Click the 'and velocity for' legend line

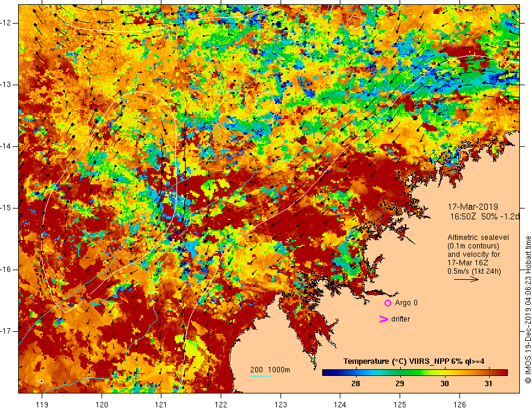coord(473,254)
